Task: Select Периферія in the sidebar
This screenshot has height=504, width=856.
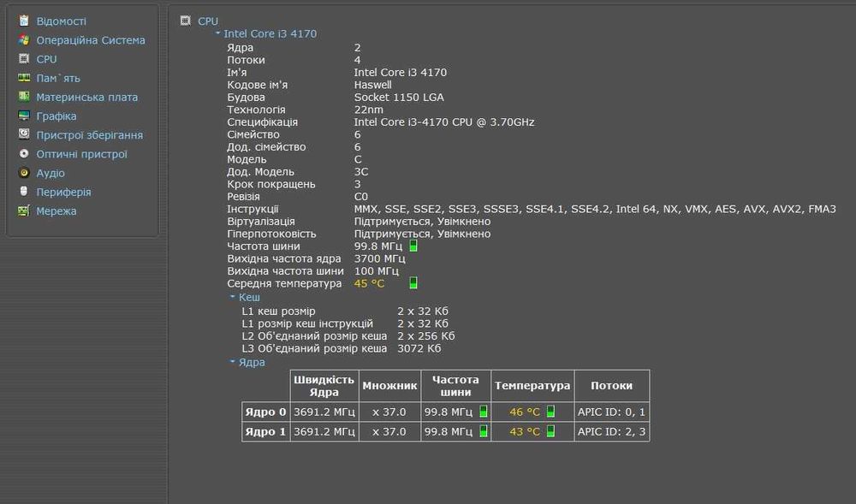Action: [63, 192]
